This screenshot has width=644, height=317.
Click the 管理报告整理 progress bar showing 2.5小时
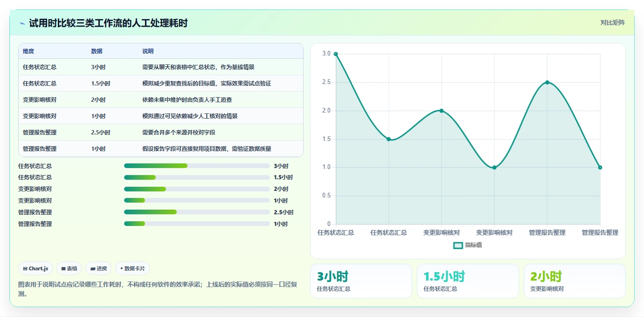(x=197, y=212)
